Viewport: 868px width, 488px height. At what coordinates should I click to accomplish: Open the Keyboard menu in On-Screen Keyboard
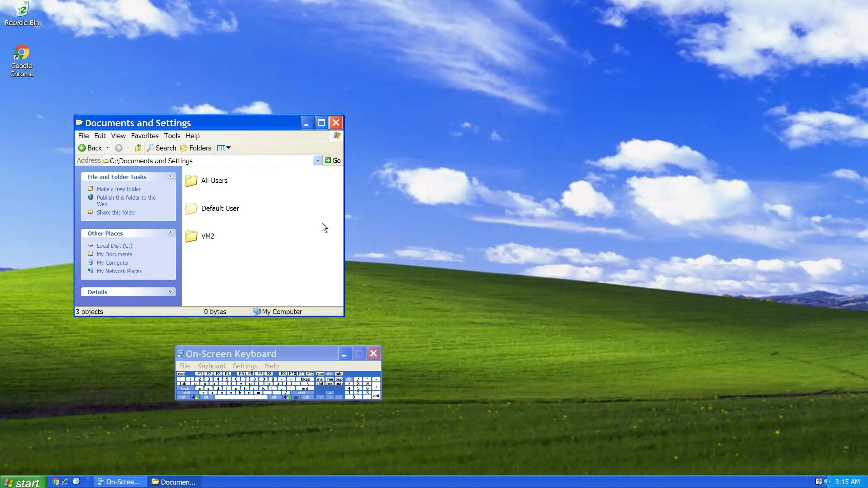tap(211, 366)
